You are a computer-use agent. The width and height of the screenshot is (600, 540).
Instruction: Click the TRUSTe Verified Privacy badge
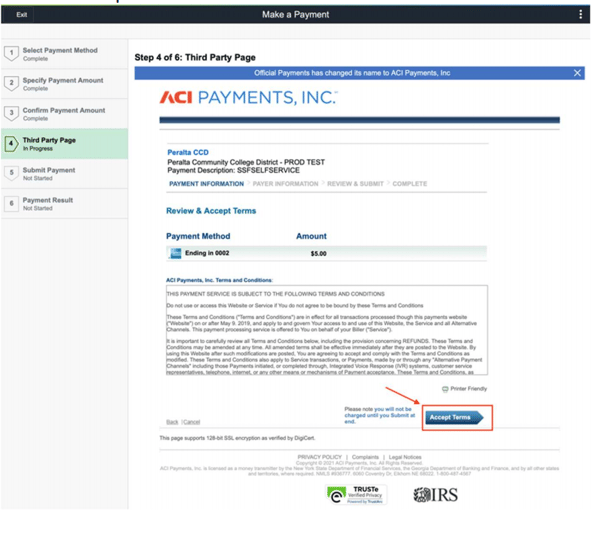pyautogui.click(x=356, y=495)
